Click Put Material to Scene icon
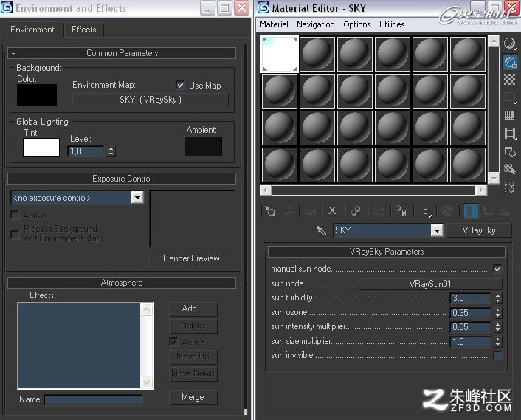Screen dimensions: 521x420 (x=288, y=211)
